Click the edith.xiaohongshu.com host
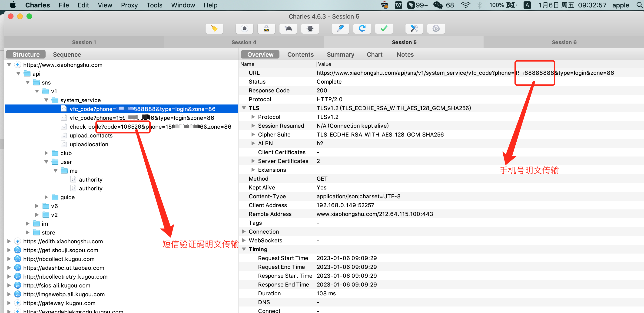The width and height of the screenshot is (644, 313). (63, 241)
